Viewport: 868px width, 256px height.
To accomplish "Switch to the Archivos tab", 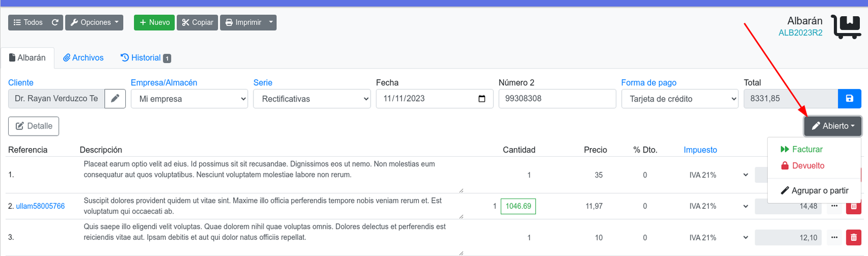I will point(83,57).
